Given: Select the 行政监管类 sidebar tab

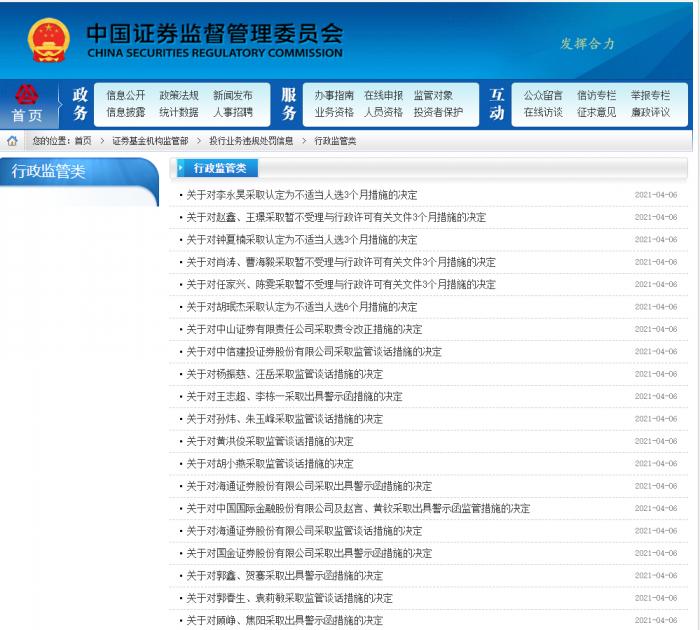Looking at the screenshot, I should 50,171.
